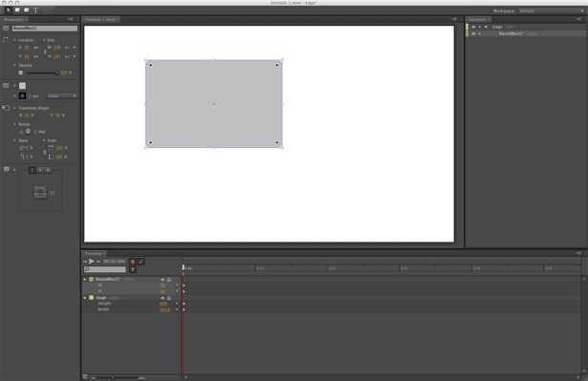
Task: Toggle the stage lock dot in Elements
Action: (x=480, y=27)
